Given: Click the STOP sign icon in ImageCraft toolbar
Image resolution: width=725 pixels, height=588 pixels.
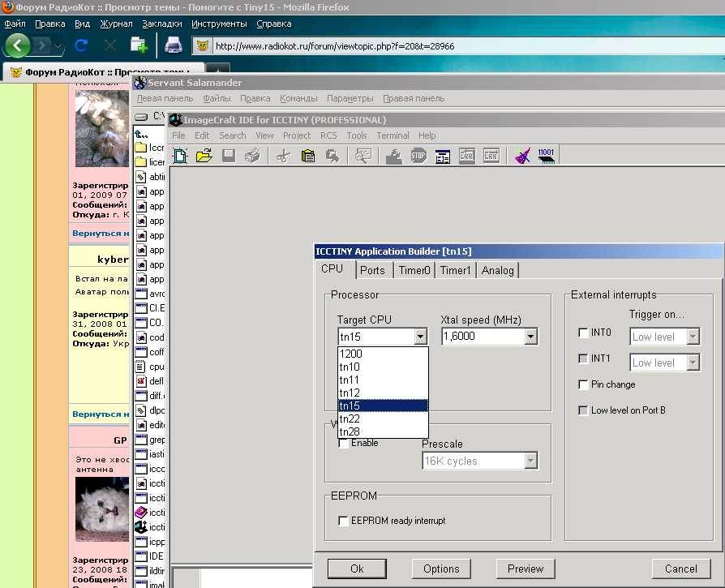Looking at the screenshot, I should (x=418, y=156).
